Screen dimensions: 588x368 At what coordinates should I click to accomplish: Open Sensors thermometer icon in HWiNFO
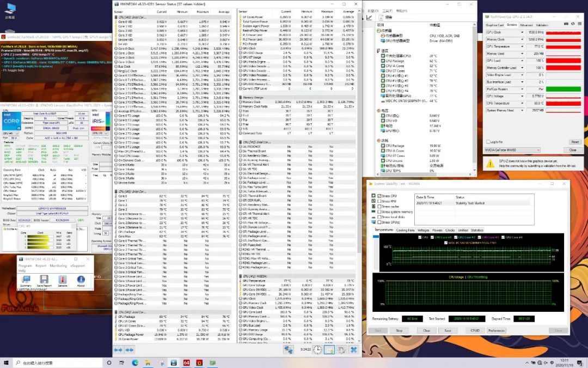pos(63,278)
